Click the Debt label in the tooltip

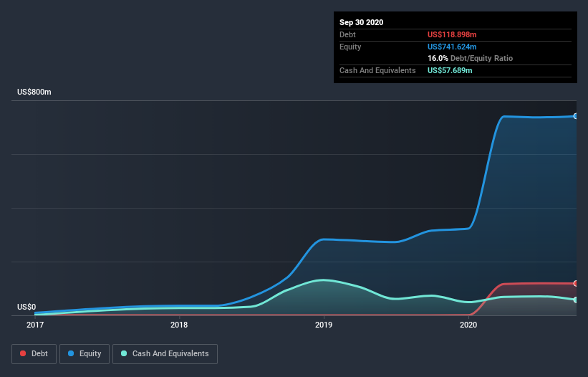[x=347, y=34]
